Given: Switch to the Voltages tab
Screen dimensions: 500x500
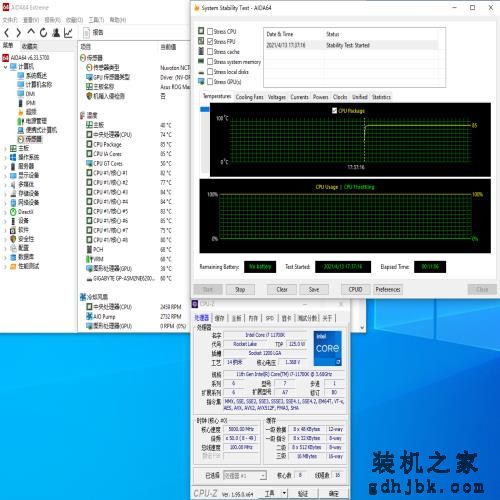Looking at the screenshot, I should pos(277,97).
